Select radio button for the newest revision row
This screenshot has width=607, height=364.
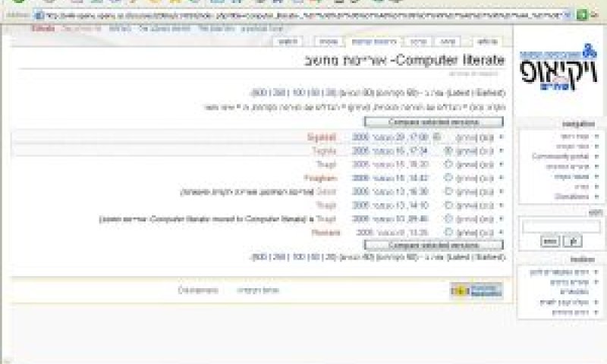[437, 137]
